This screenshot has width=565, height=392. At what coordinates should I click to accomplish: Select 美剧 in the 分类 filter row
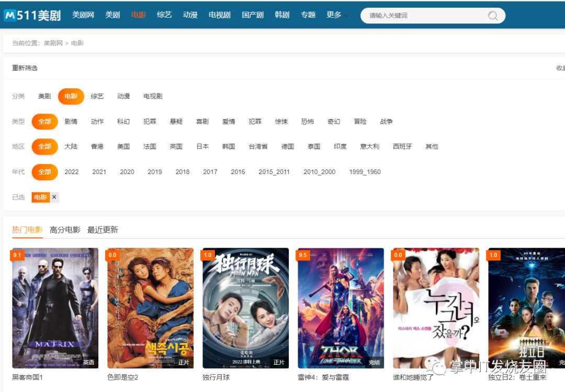[44, 96]
